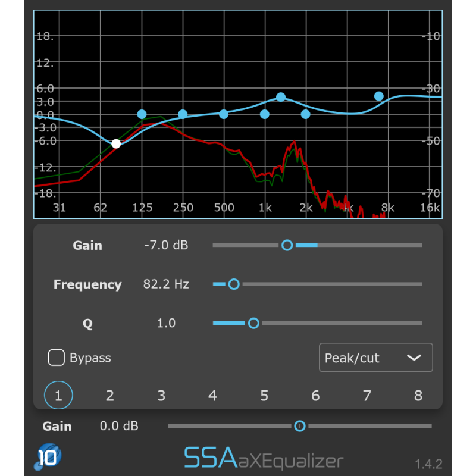Open the Peak/cut filter type dropdown
Screen dimensions: 476x476
[375, 358]
